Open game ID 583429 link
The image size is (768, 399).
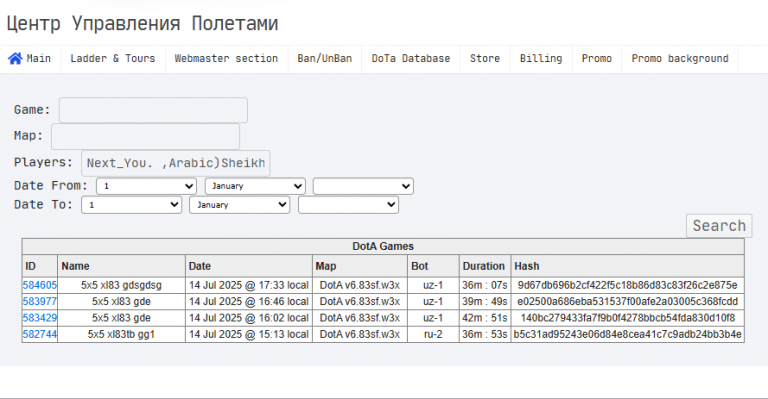[x=40, y=318]
